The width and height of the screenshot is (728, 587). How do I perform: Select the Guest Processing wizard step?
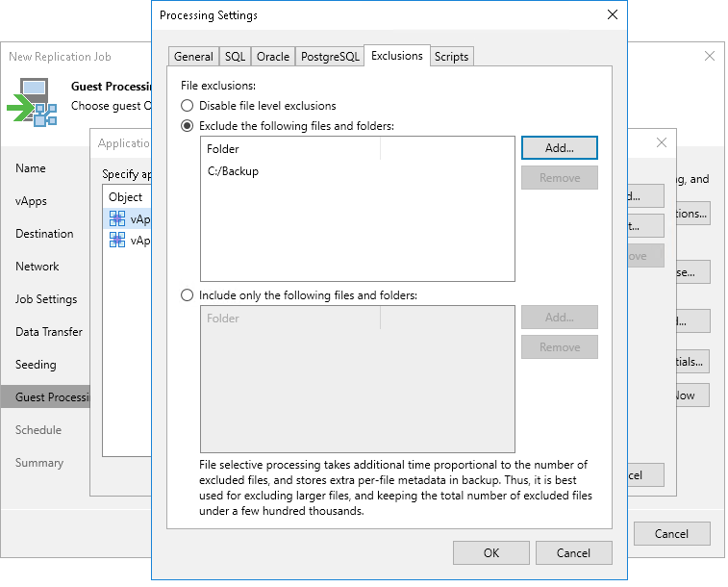45,397
